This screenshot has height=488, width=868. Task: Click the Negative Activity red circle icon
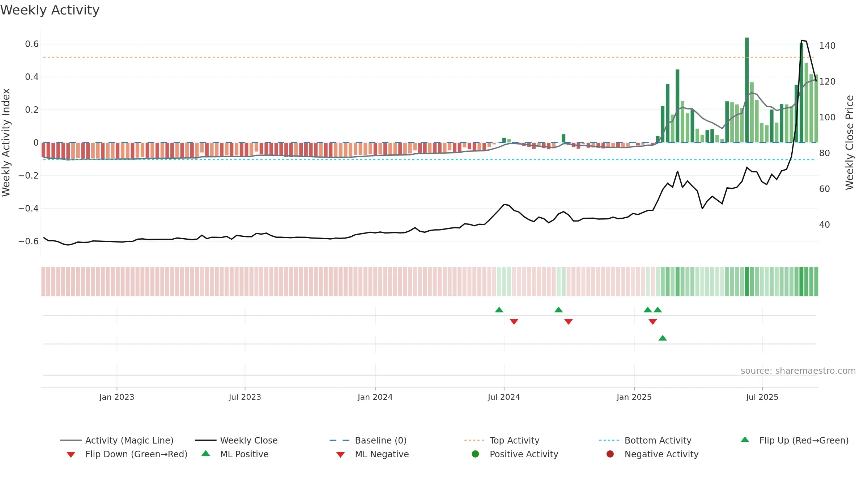(610, 454)
